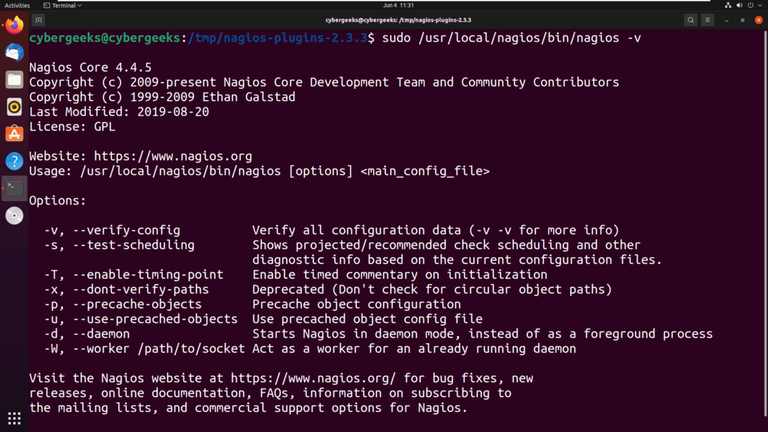The width and height of the screenshot is (768, 432).
Task: Open the disc drive icon in dock
Action: click(x=14, y=215)
